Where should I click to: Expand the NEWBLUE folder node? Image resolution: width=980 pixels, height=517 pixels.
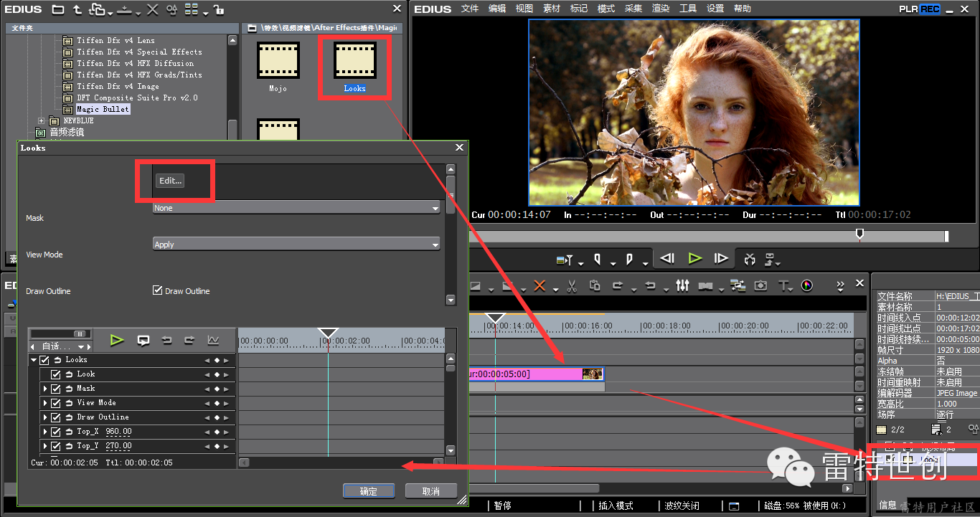tap(42, 120)
